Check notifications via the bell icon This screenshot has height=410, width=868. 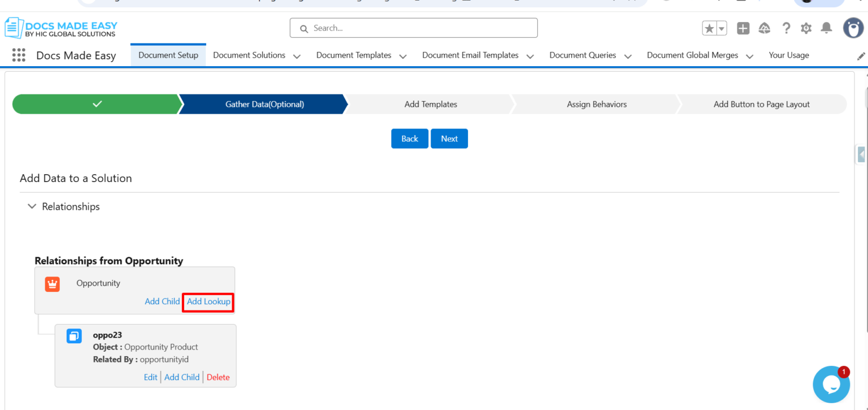(826, 27)
